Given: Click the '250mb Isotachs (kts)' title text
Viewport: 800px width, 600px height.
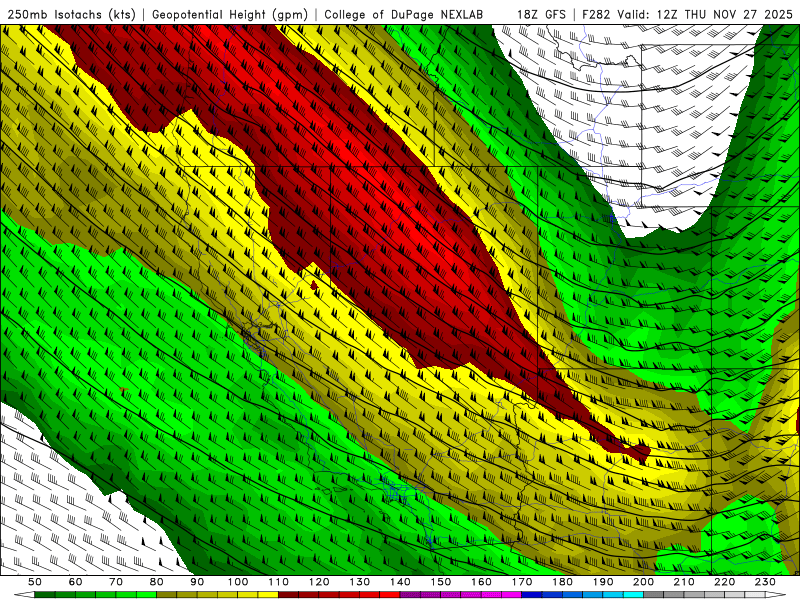Looking at the screenshot, I should [71, 14].
